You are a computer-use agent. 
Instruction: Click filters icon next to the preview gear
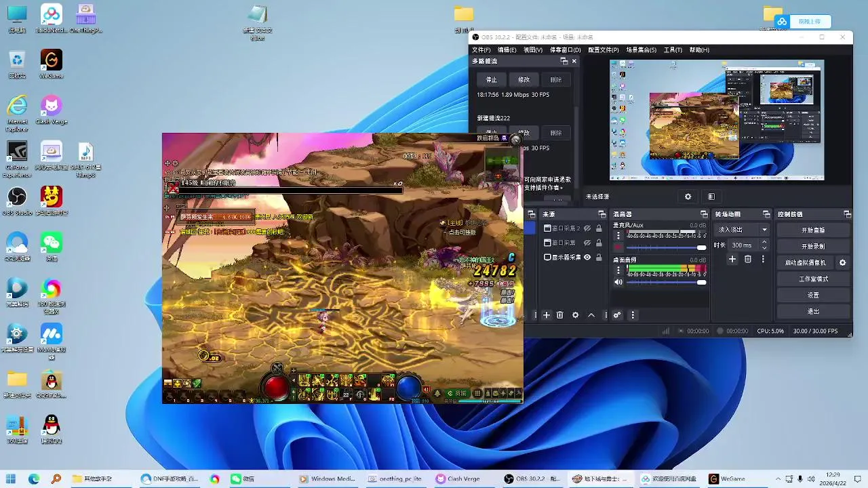pyautogui.click(x=711, y=197)
